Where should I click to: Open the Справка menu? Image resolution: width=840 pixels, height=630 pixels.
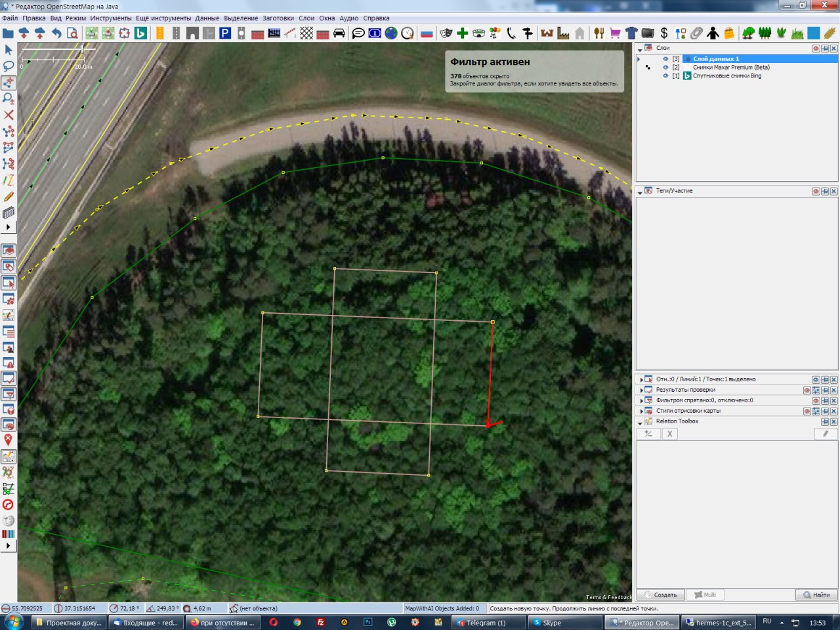[x=376, y=18]
